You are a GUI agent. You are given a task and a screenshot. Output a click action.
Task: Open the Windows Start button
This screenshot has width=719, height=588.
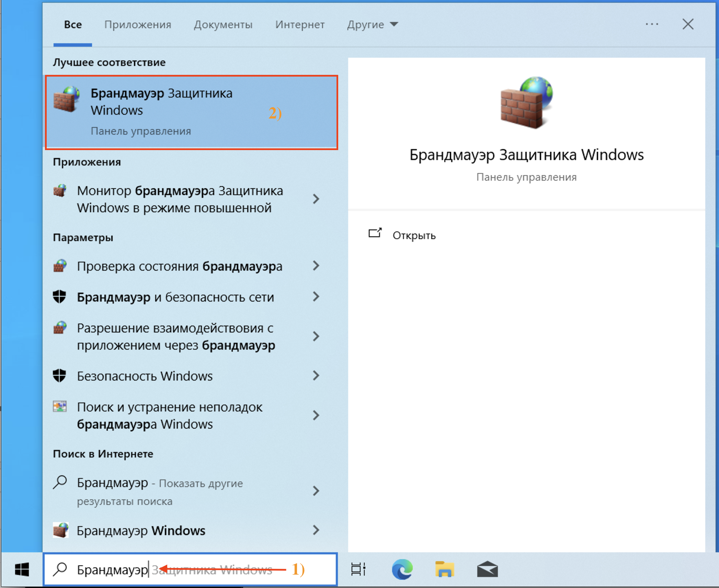pos(22,570)
